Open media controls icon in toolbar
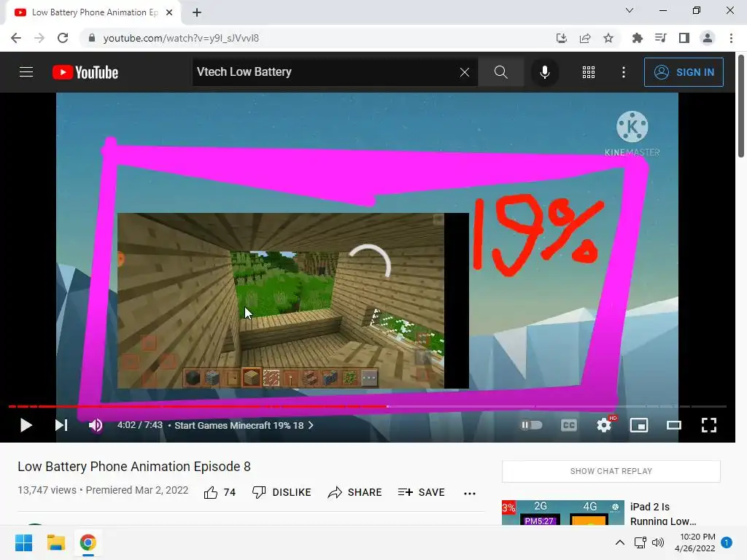This screenshot has height=560, width=747. (660, 38)
